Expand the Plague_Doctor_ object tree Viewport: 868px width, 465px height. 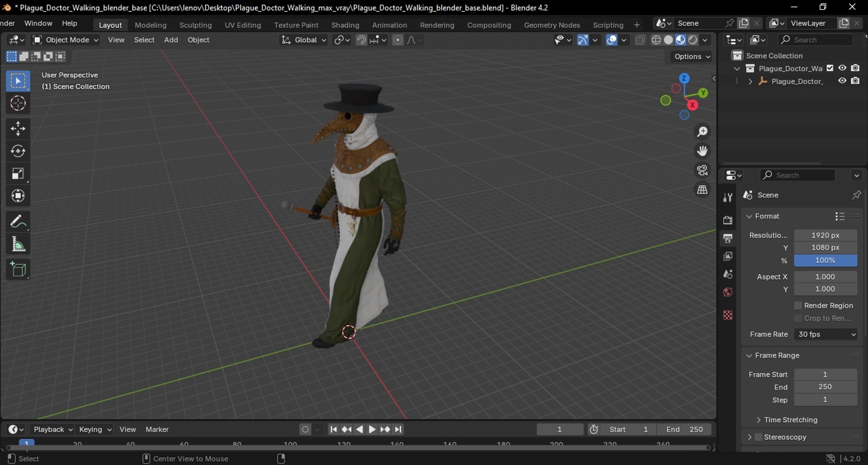click(x=750, y=81)
